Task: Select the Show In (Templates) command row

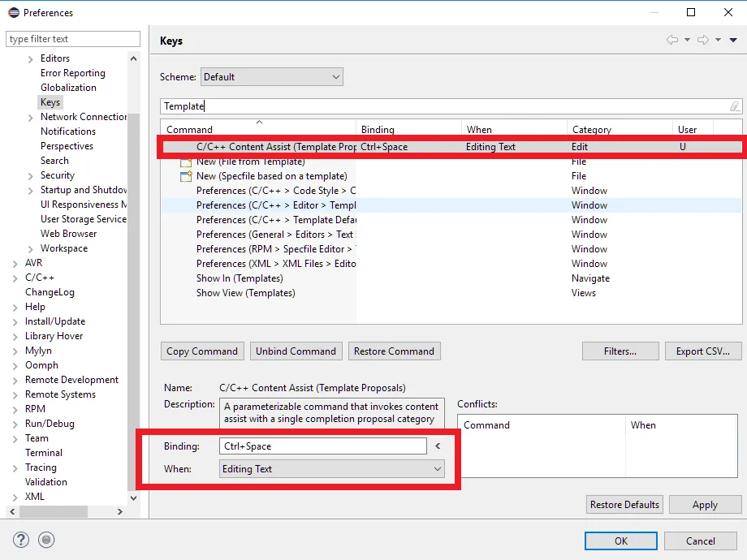Action: [x=451, y=278]
